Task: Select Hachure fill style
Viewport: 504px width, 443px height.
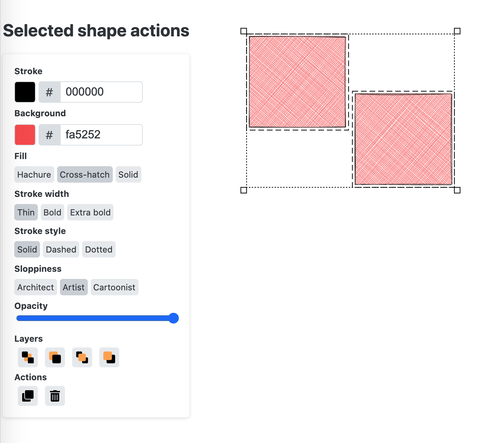Action: point(34,174)
